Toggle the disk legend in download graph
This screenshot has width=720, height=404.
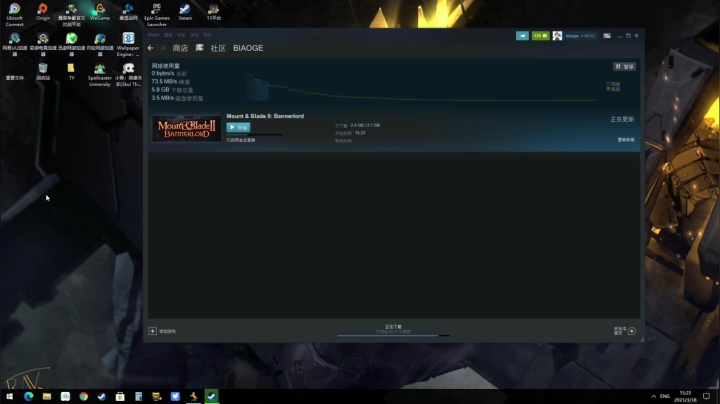pos(613,89)
